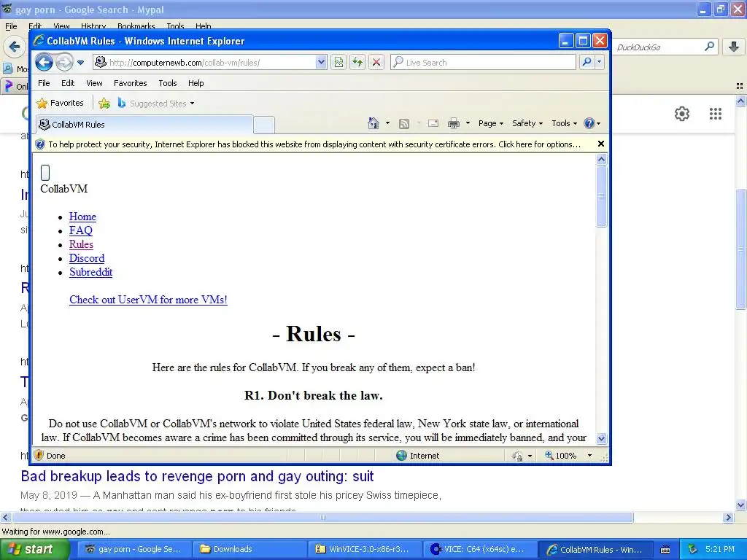
Task: Open Google apps grid icon in Mypal
Action: [x=715, y=114]
